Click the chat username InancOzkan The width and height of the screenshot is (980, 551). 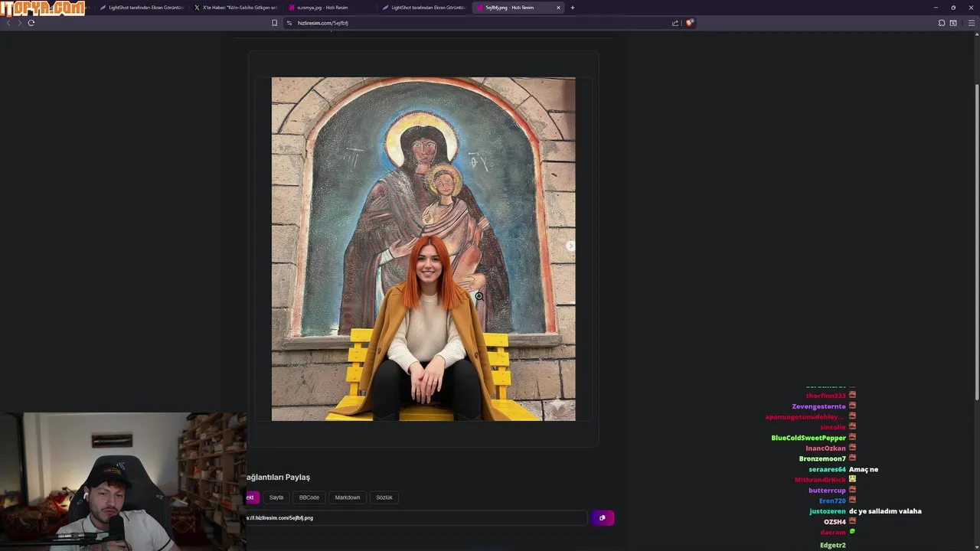tap(825, 448)
